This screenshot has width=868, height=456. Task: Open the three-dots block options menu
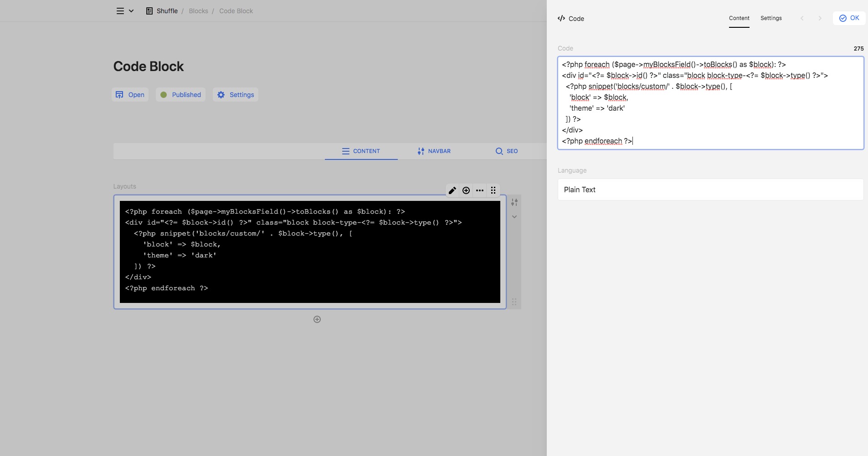coord(480,190)
